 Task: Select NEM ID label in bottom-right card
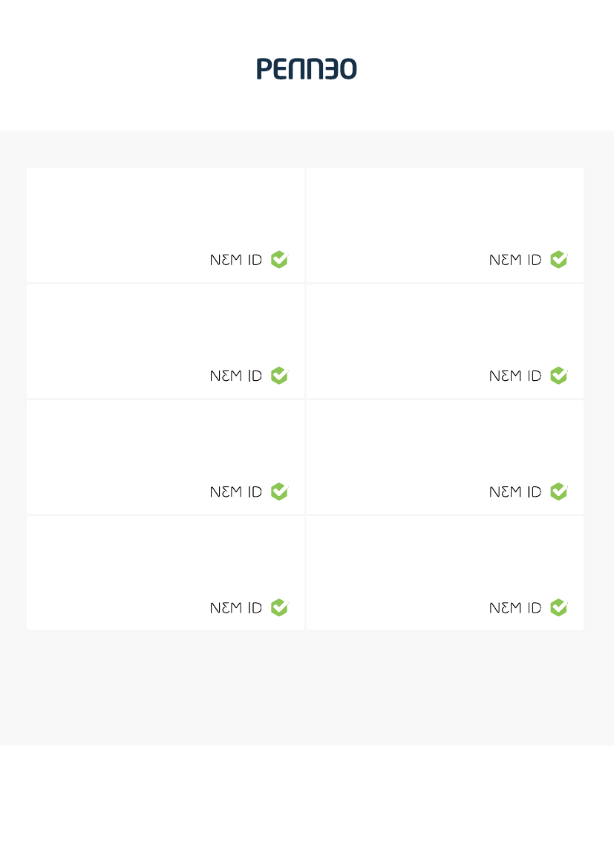(x=515, y=608)
